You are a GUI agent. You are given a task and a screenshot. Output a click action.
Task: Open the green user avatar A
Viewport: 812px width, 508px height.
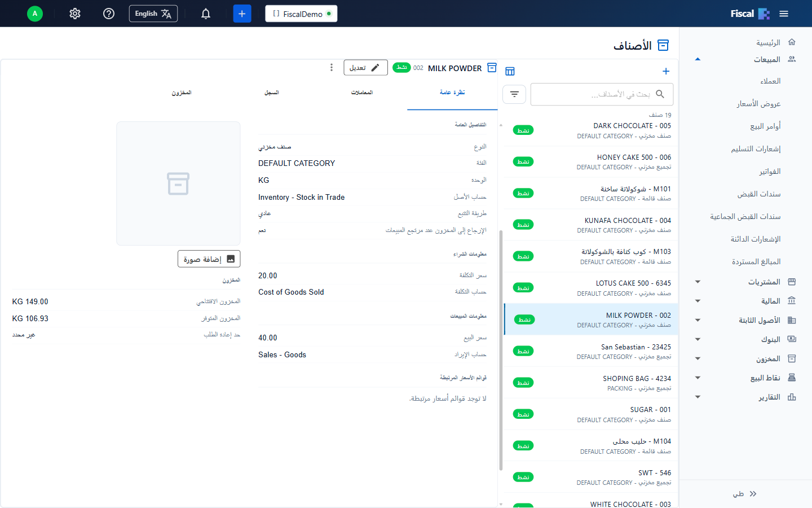point(35,14)
